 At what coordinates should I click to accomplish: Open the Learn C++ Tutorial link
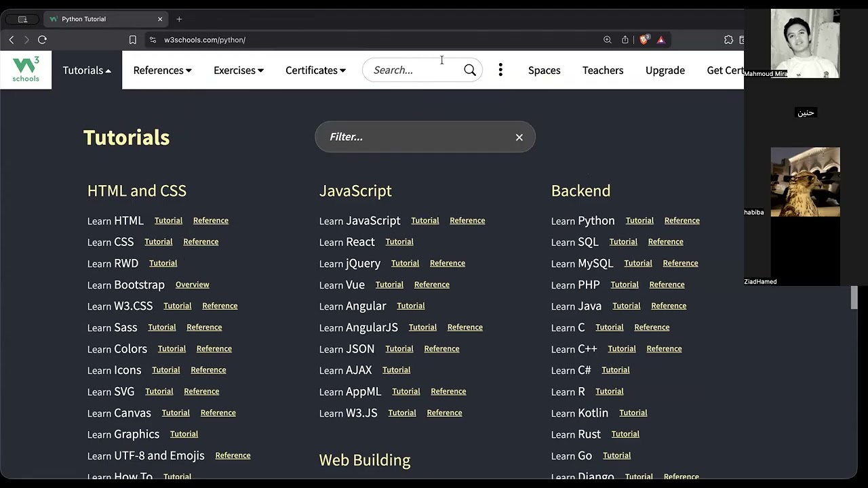[622, 348]
